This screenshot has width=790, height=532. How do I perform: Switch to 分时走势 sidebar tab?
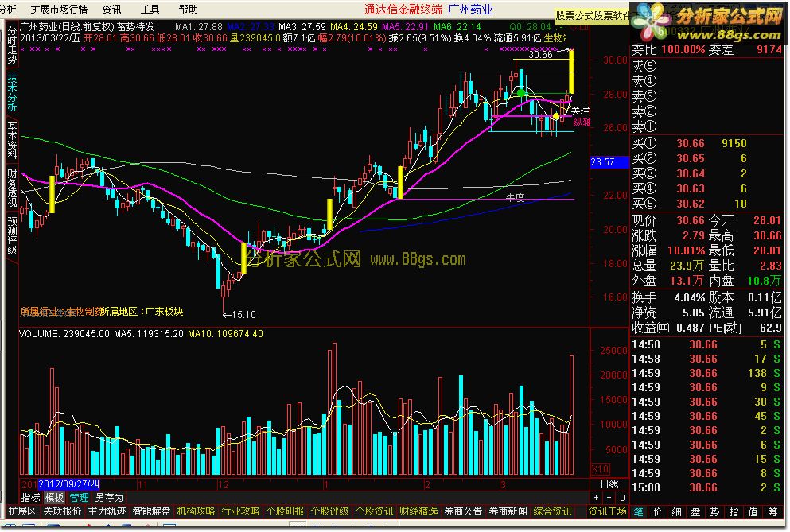12,45
